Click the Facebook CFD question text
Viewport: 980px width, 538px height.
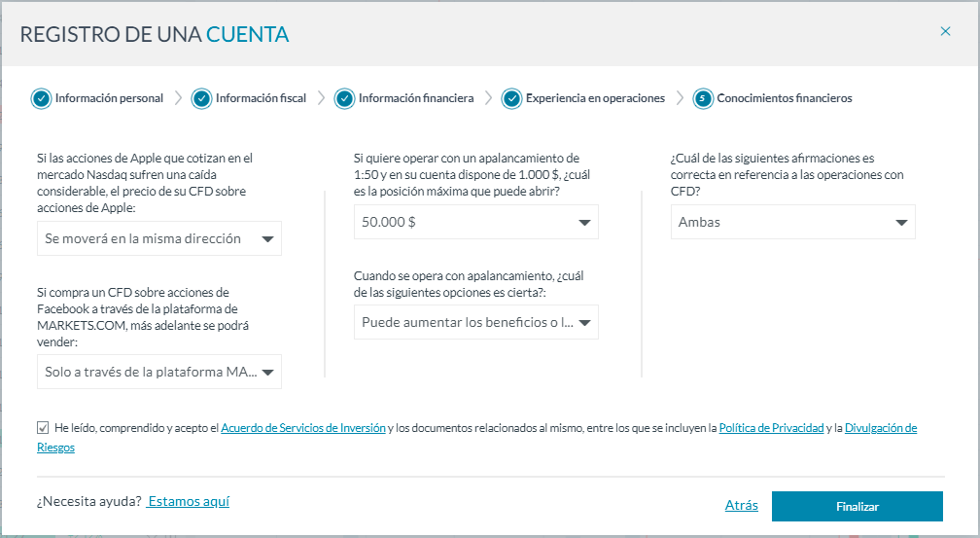tap(143, 317)
